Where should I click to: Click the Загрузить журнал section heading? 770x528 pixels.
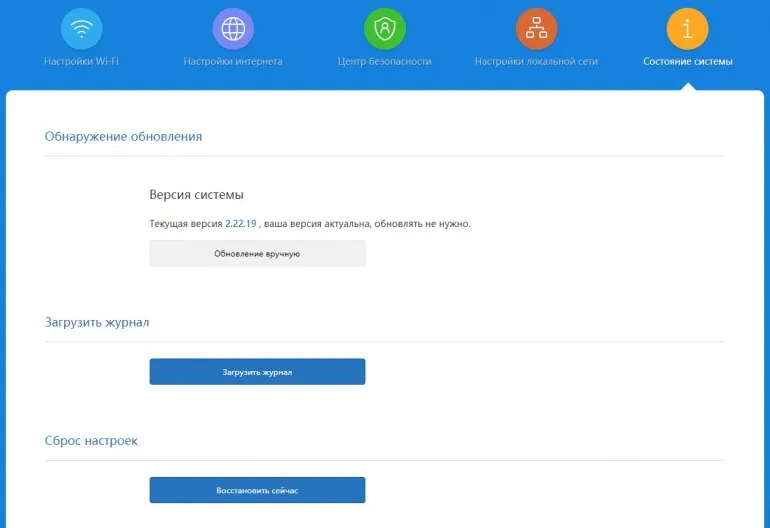(x=97, y=323)
